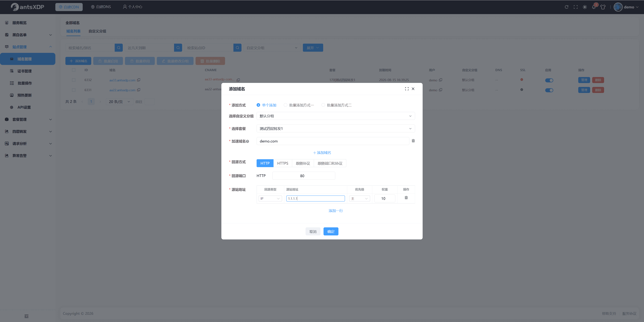Check the select-all checkbox in table header
The image size is (644, 322).
(74, 70)
